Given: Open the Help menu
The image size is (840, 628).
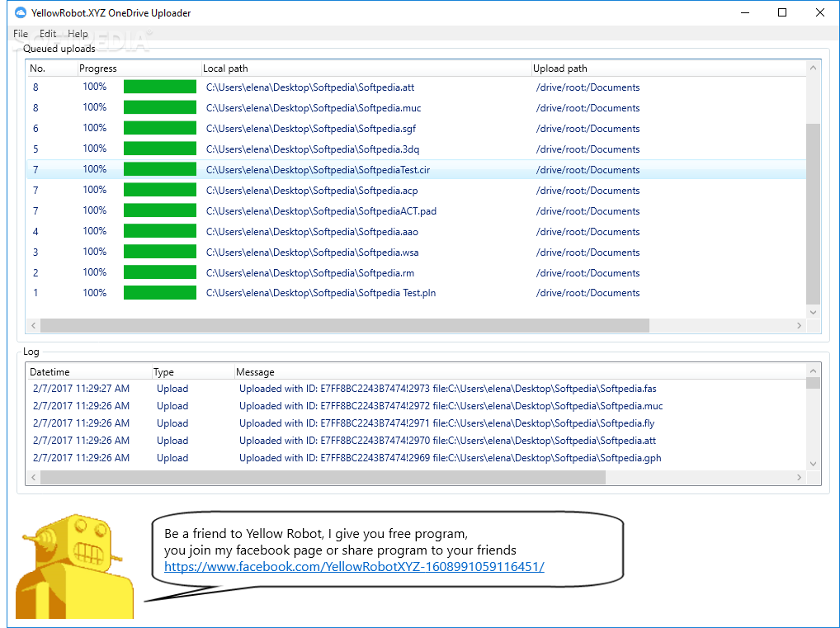Looking at the screenshot, I should click(x=78, y=34).
